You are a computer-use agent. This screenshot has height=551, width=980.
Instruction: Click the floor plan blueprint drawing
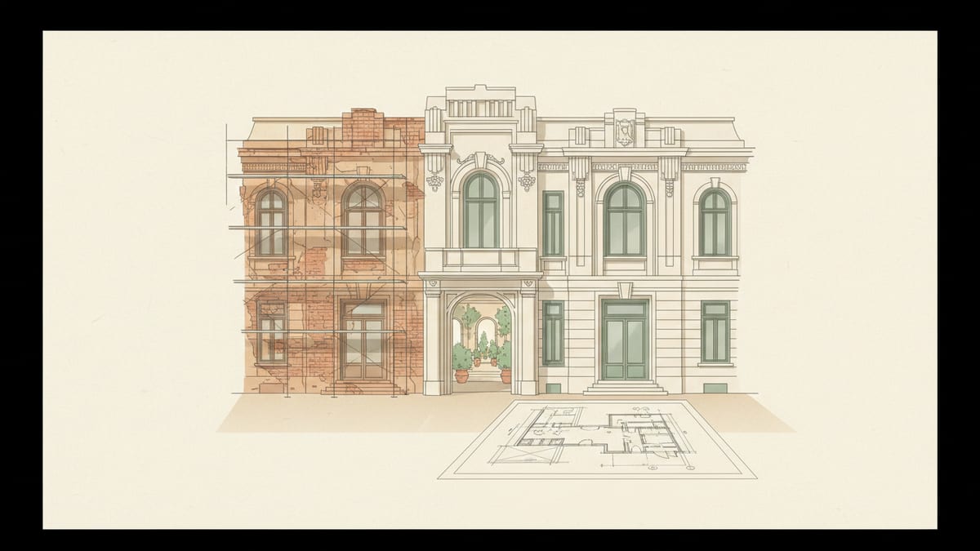(x=596, y=438)
